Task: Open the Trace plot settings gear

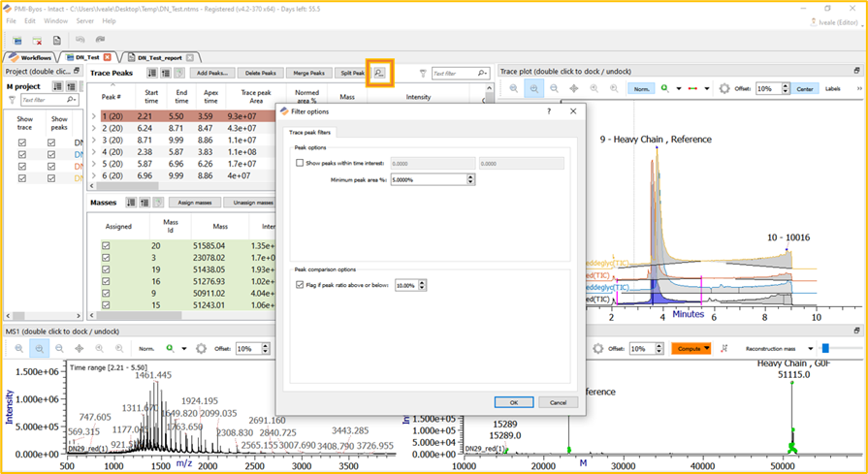Action: tap(723, 88)
